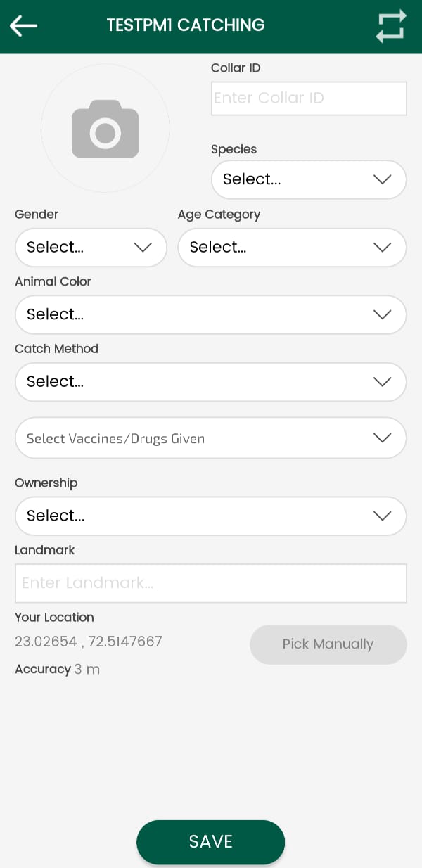Click the Age Category chevron arrow
The width and height of the screenshot is (422, 868).
click(382, 247)
